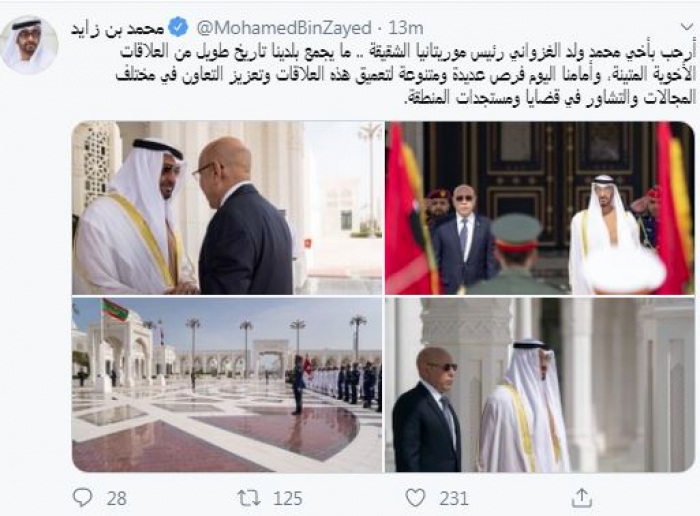Like the tweet with the heart icon
Viewport: 700px width, 516px height.
click(415, 498)
